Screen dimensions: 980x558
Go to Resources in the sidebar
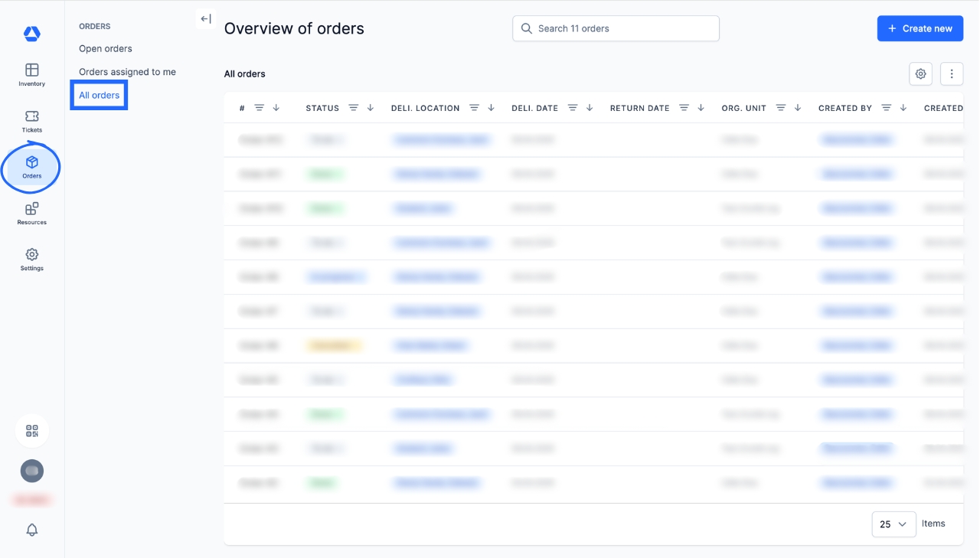pyautogui.click(x=32, y=213)
